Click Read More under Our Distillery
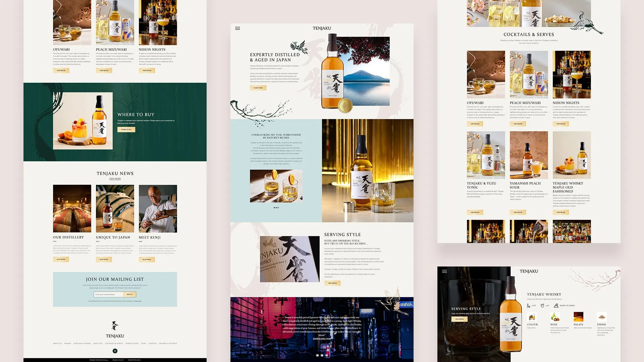 click(x=61, y=259)
